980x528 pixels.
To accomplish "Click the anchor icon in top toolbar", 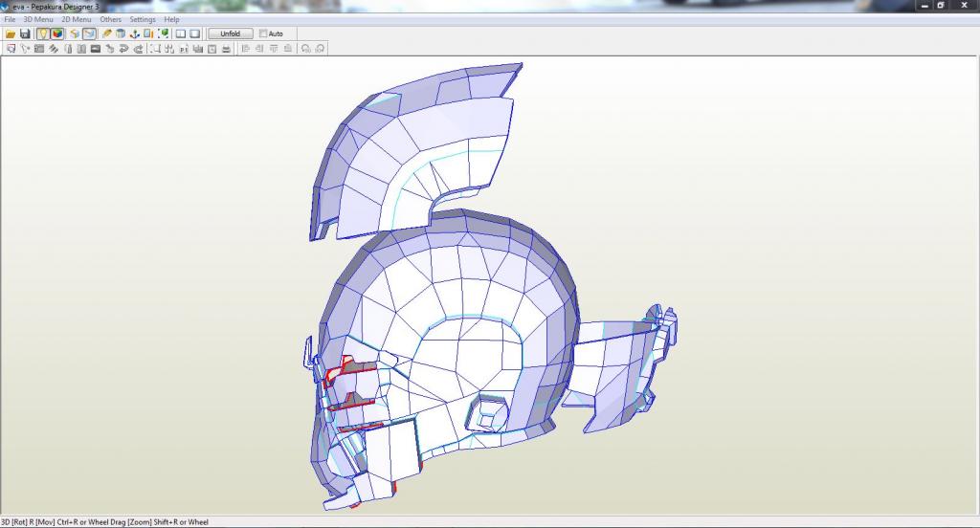I will [134, 33].
